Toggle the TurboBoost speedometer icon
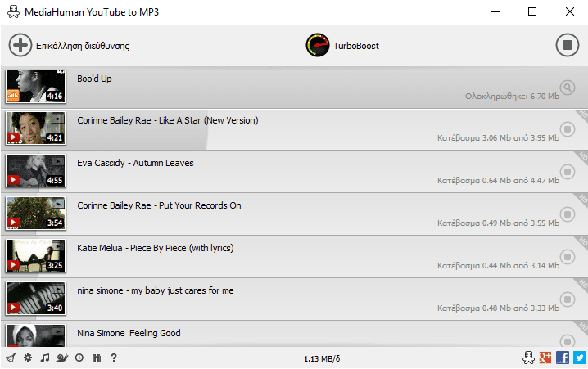The width and height of the screenshot is (588, 369). tap(317, 45)
